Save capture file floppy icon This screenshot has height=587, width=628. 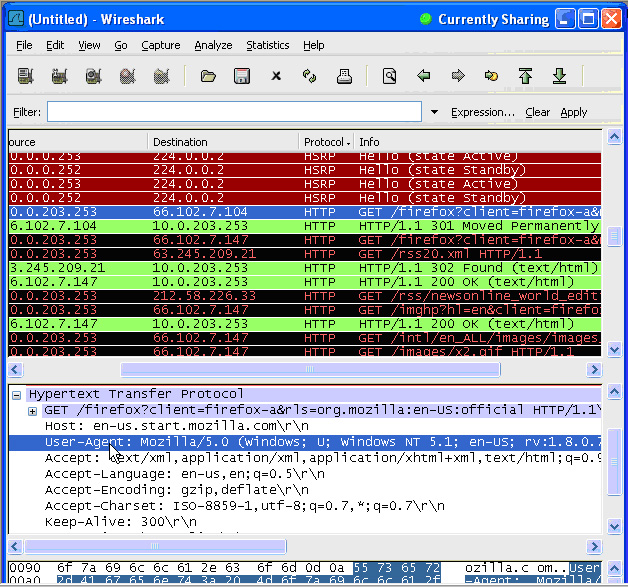coord(242,76)
